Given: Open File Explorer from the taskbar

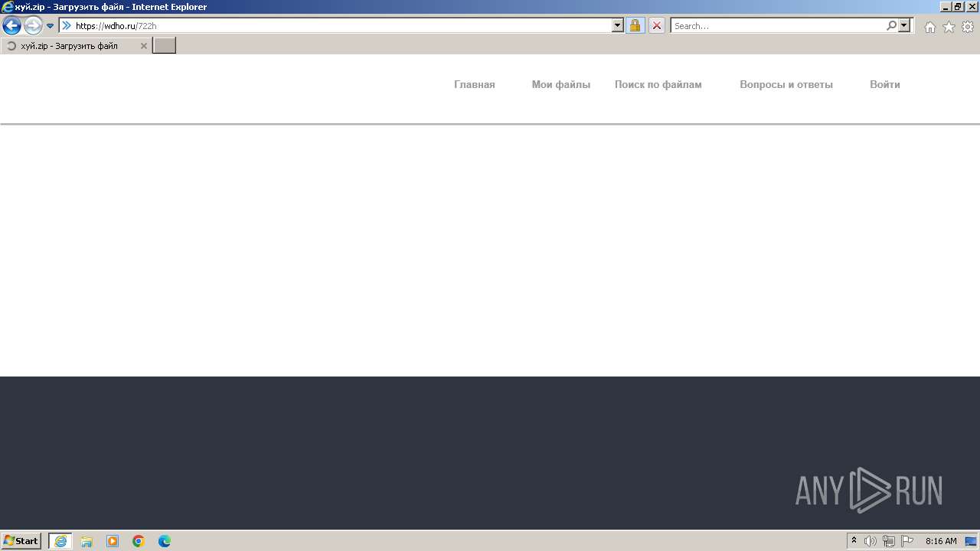Looking at the screenshot, I should click(87, 541).
